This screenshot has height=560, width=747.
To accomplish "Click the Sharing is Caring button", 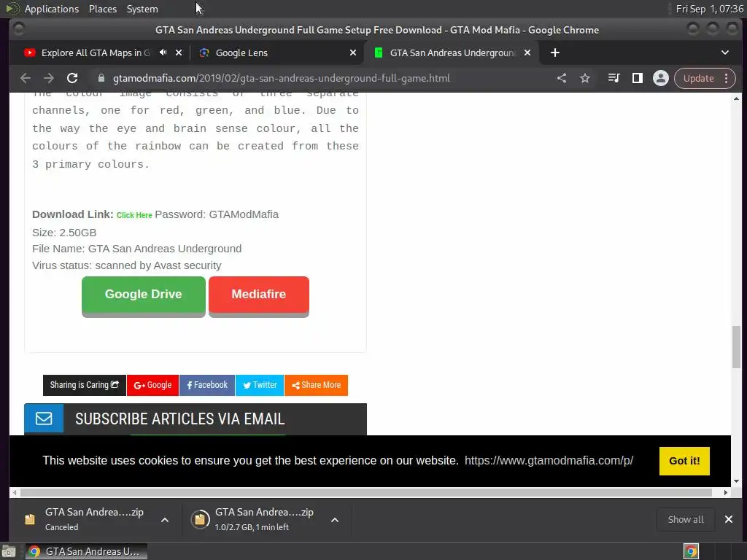I will pos(85,385).
